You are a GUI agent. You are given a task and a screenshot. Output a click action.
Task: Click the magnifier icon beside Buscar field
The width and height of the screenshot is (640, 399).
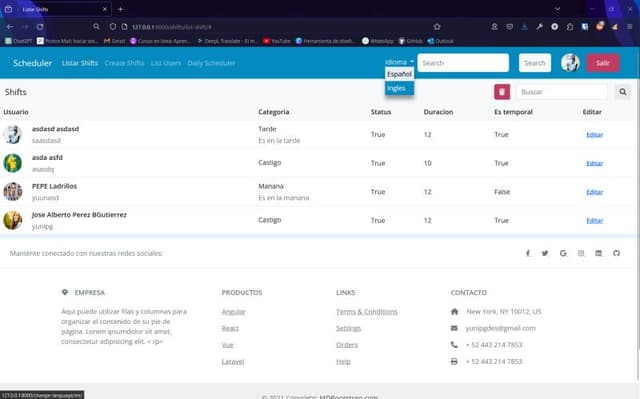(x=622, y=92)
